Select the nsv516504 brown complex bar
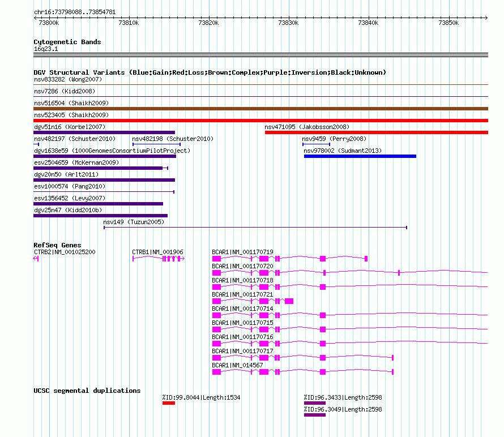 [x=260, y=109]
